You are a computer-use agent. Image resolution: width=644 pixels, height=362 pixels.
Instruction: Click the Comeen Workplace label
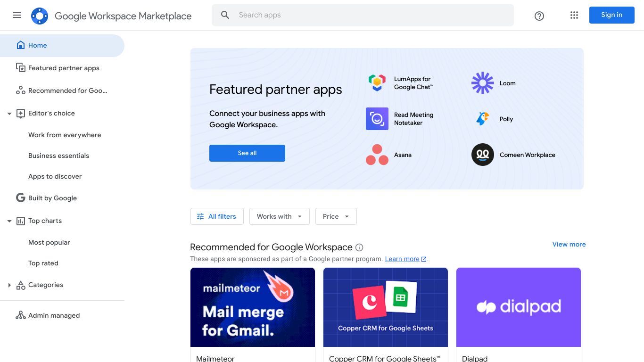coord(528,155)
